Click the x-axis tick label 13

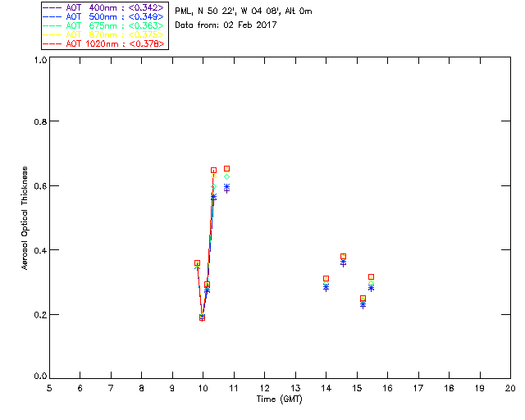[295, 388]
